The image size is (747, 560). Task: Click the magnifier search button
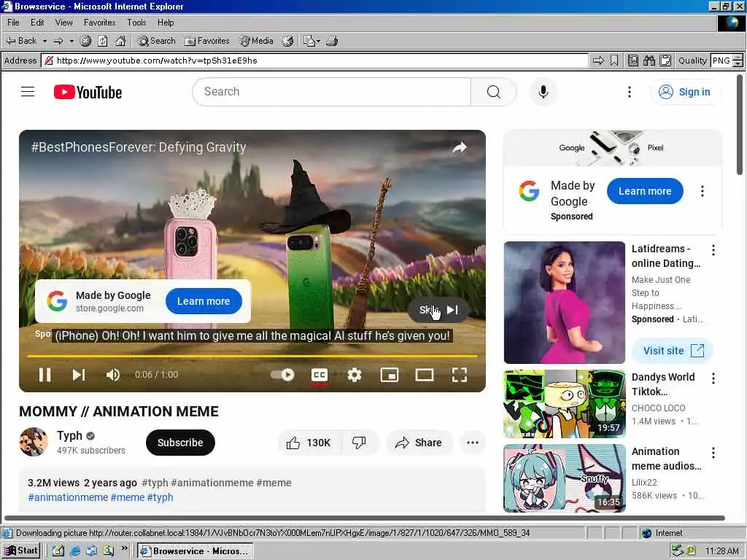coord(494,91)
